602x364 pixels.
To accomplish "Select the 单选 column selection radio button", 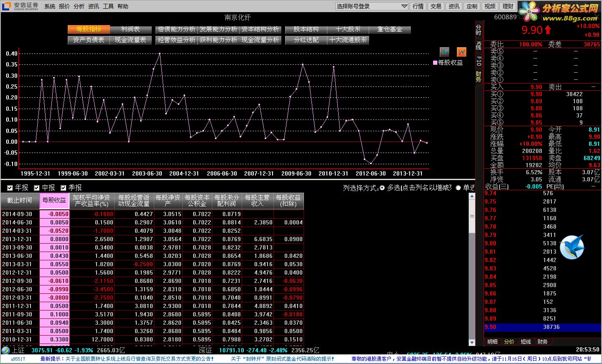I will [458, 188].
